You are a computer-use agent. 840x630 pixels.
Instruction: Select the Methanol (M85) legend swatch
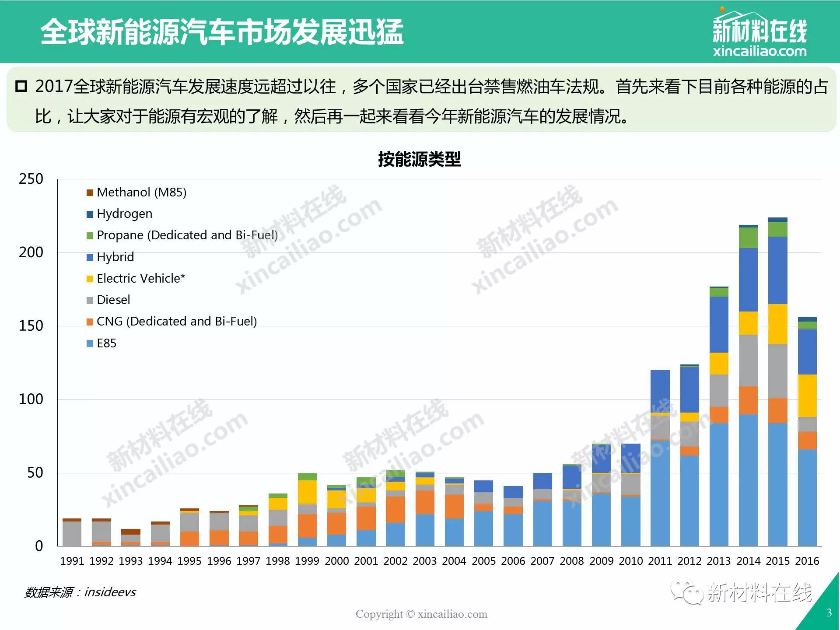[x=90, y=192]
